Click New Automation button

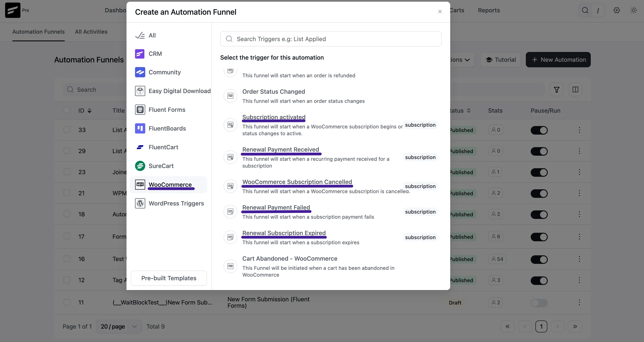558,60
